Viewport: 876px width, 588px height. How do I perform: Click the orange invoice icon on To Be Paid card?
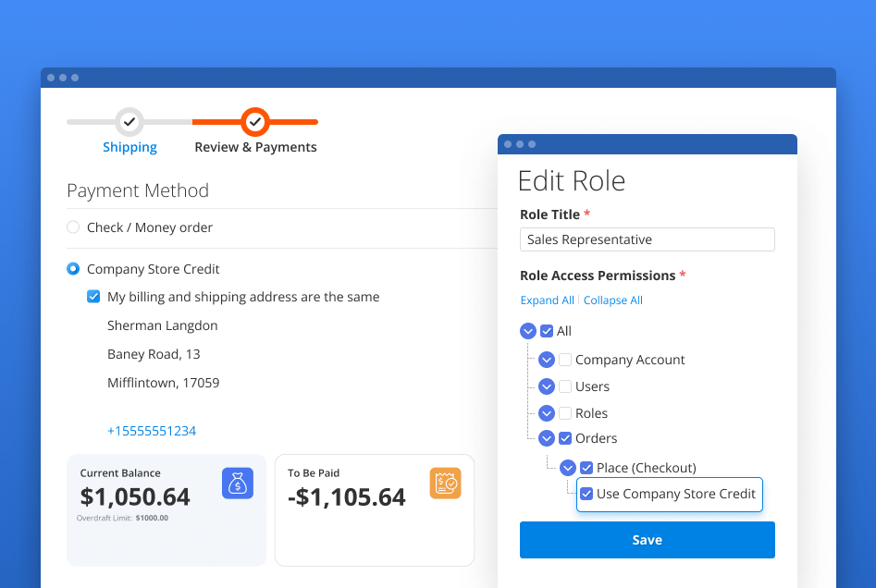(446, 483)
